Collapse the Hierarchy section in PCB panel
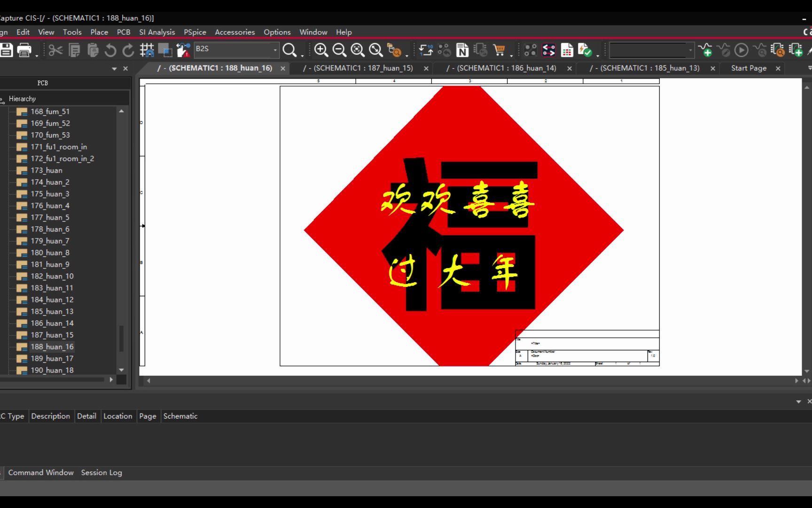This screenshot has height=508, width=812. click(x=23, y=98)
